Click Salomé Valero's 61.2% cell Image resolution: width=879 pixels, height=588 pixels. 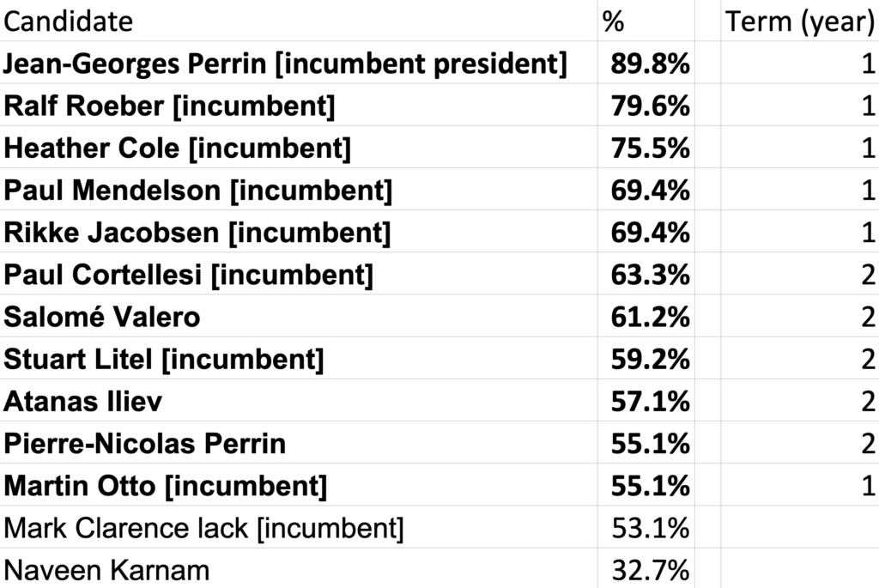646,316
